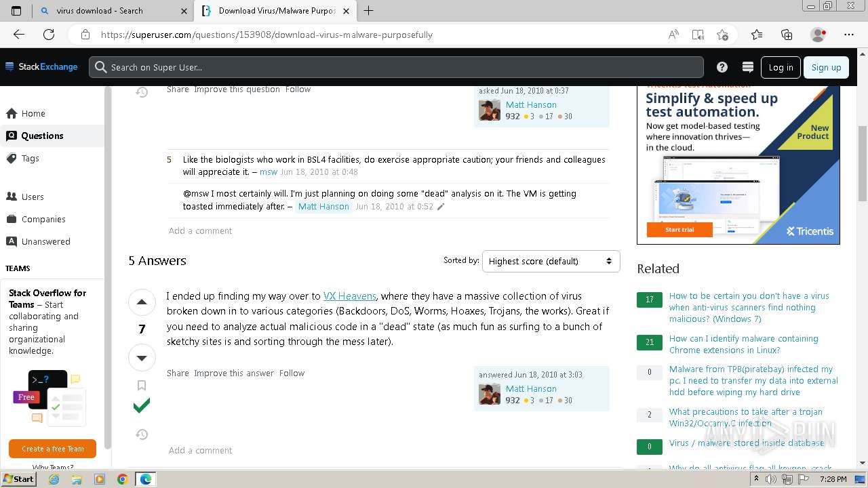Screen dimensions: 868x488
Task: Open Questions in the left sidebar
Action: pyautogui.click(x=52, y=136)
